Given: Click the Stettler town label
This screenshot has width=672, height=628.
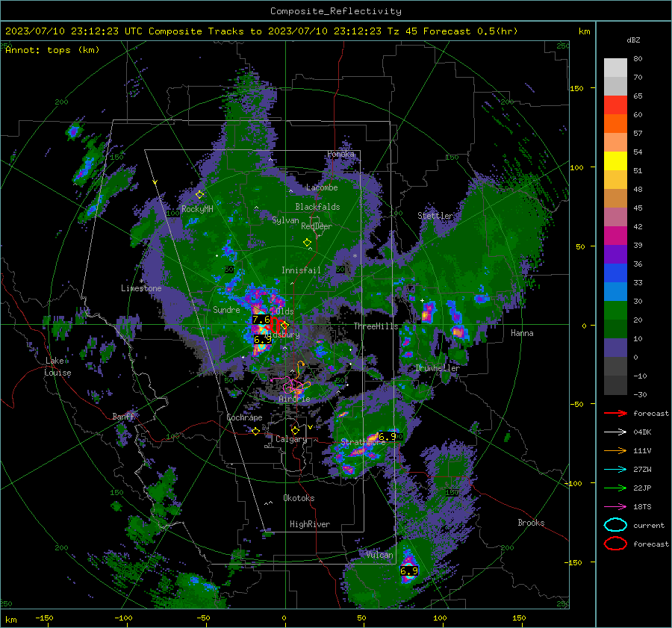Looking at the screenshot, I should 435,216.
